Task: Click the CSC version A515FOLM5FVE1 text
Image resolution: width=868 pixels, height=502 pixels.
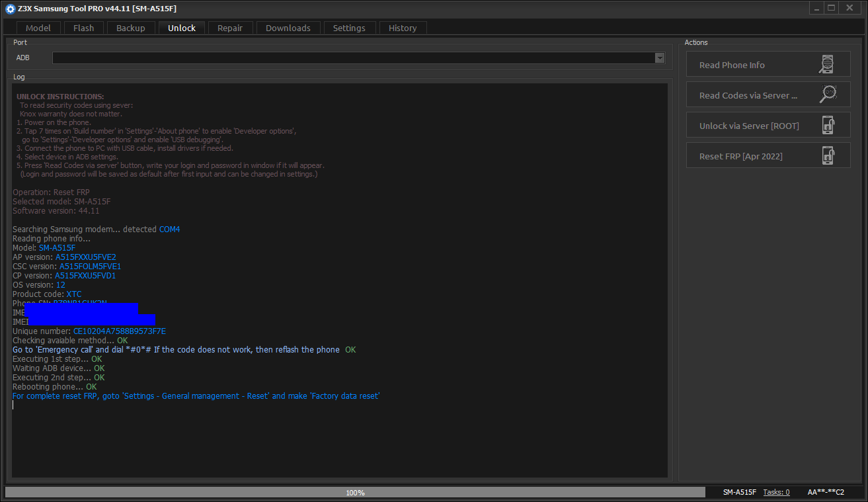Action: pos(90,267)
